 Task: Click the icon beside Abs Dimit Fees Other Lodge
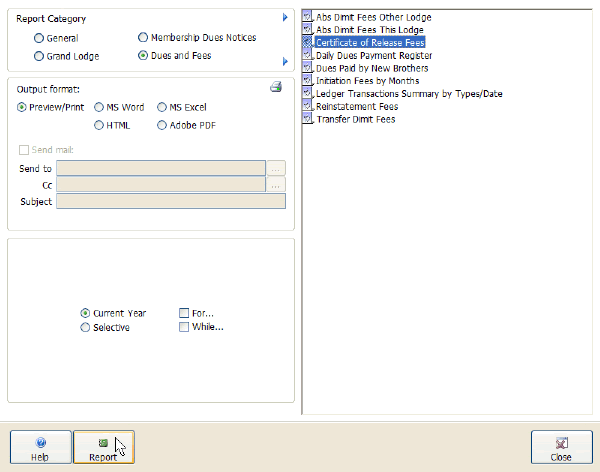tap(308, 18)
